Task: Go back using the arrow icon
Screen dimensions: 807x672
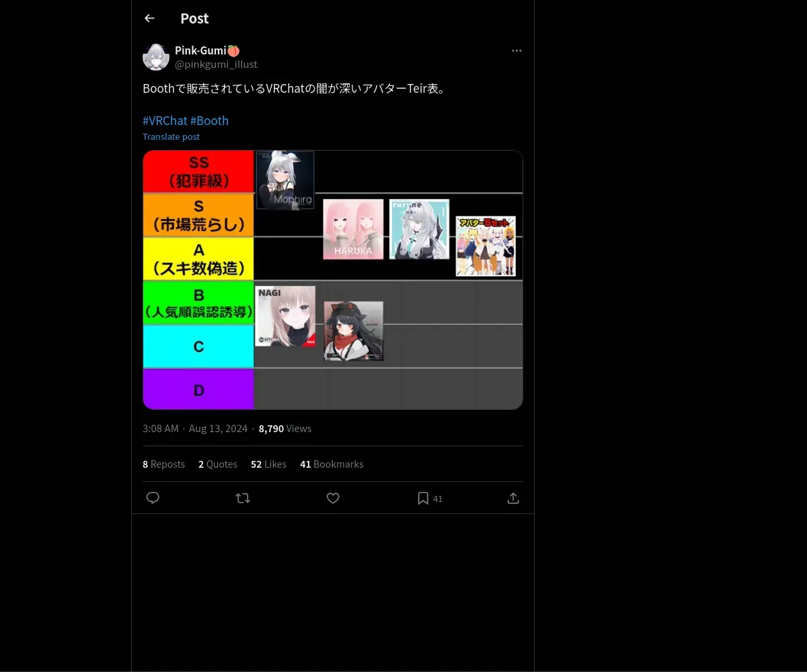Action: click(x=149, y=18)
